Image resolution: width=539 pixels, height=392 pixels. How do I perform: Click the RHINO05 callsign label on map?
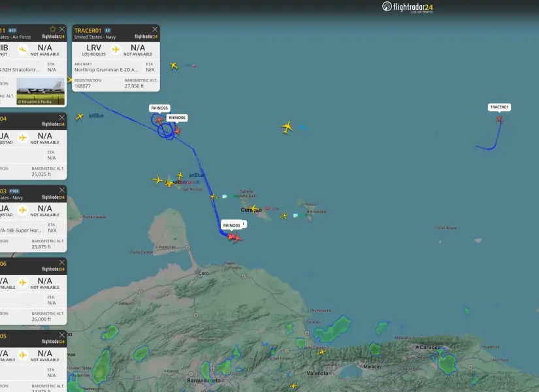point(159,108)
